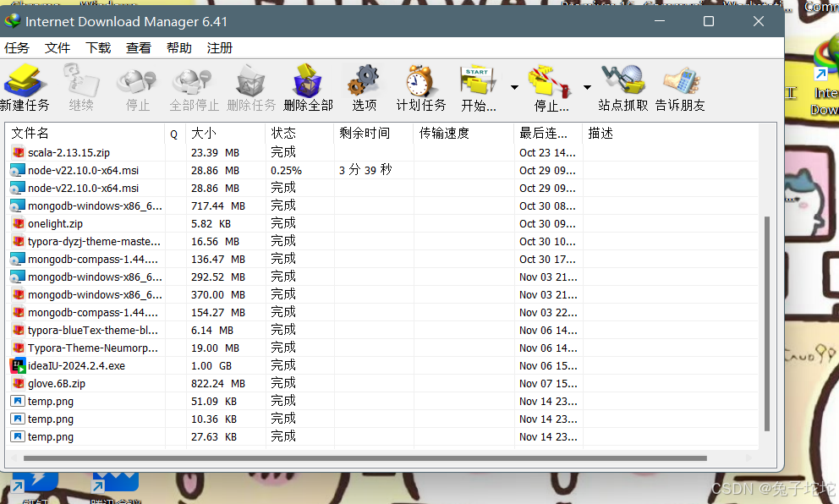Click the Oct 23 14... date cell
The height and width of the screenshot is (504, 839).
point(547,152)
